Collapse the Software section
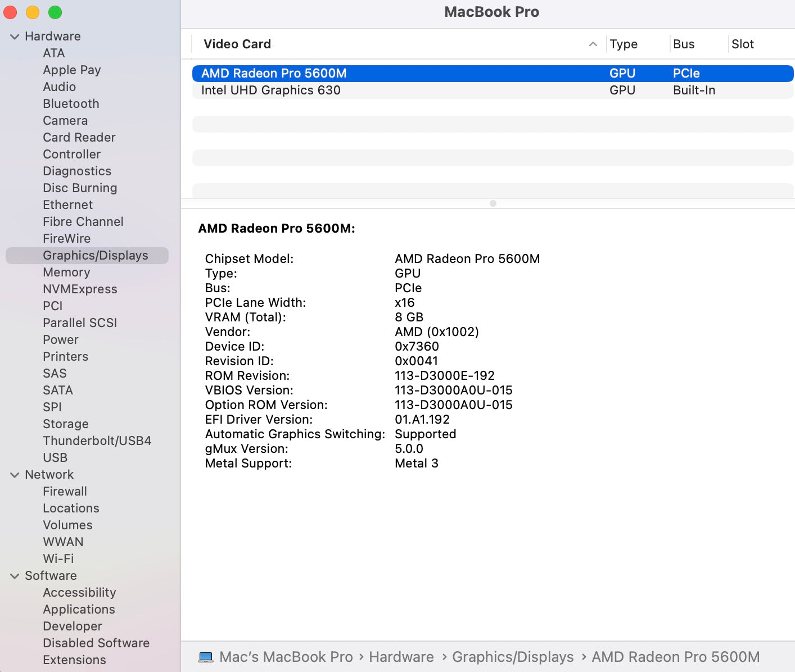This screenshot has height=672, width=795. [15, 576]
